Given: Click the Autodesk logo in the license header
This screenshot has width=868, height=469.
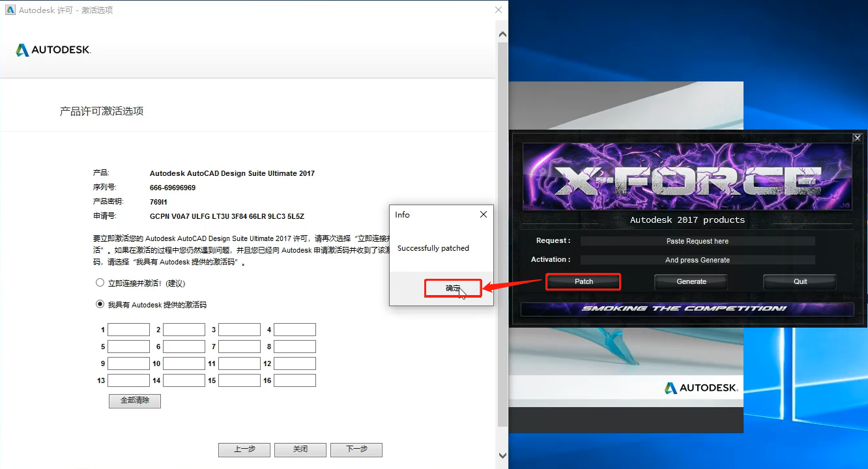Looking at the screenshot, I should pos(53,50).
